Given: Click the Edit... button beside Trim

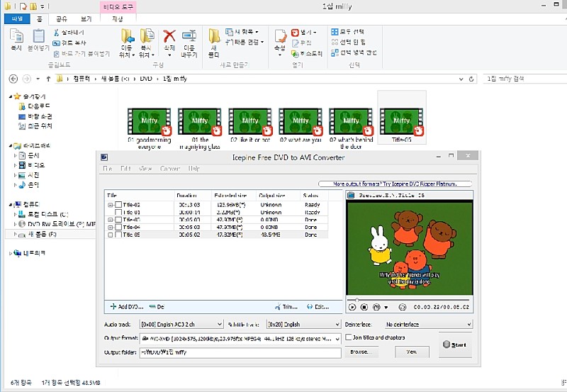Looking at the screenshot, I should (318, 307).
